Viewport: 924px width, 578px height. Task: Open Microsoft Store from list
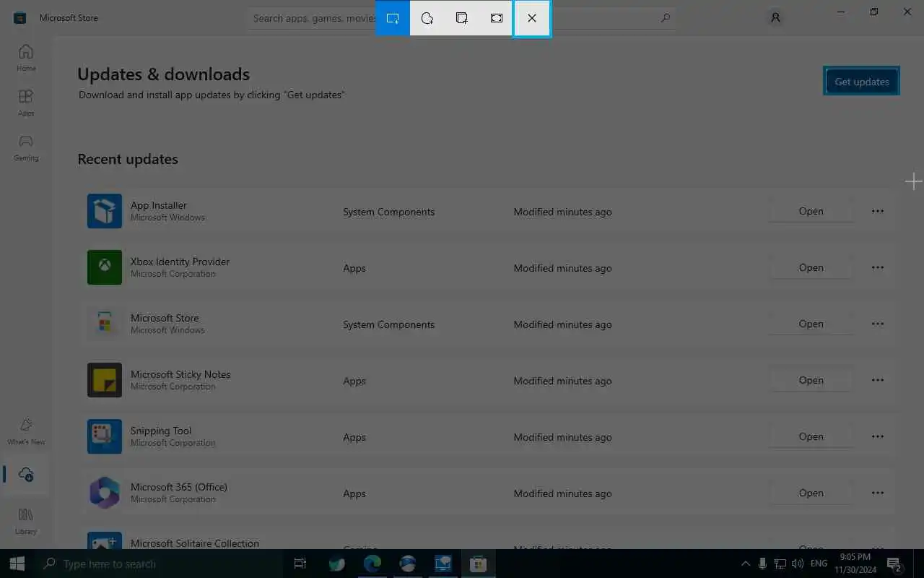(x=811, y=324)
